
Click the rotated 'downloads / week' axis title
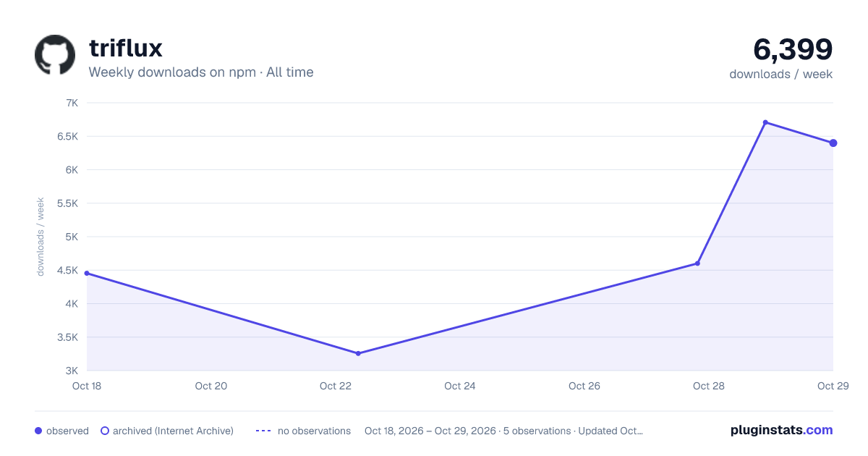click(x=41, y=237)
